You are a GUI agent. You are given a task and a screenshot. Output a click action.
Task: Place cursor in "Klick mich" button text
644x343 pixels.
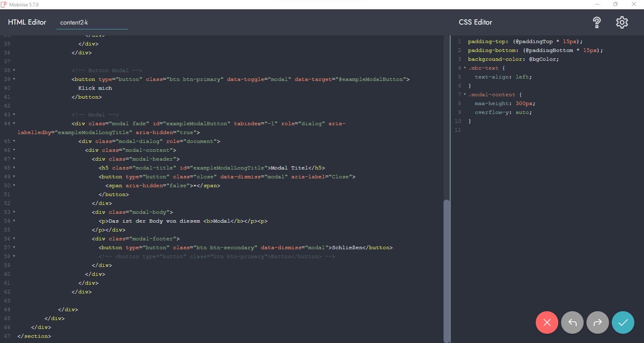(x=95, y=88)
